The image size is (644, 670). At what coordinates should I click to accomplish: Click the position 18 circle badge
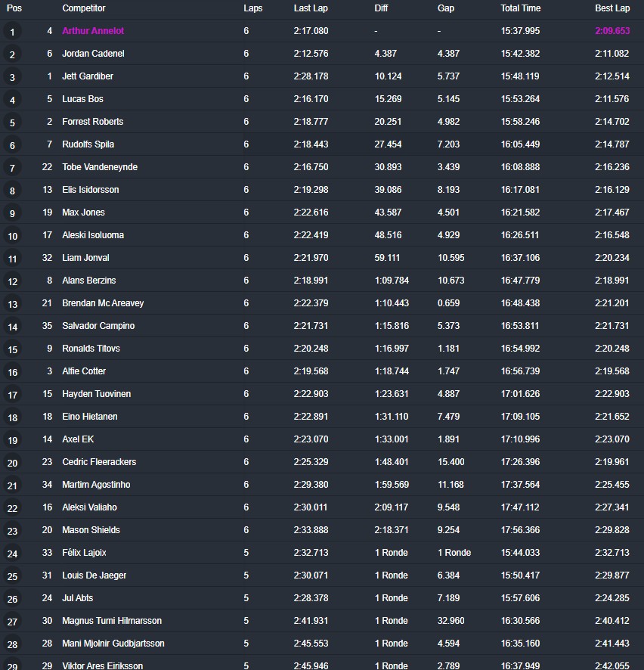pyautogui.click(x=12, y=417)
